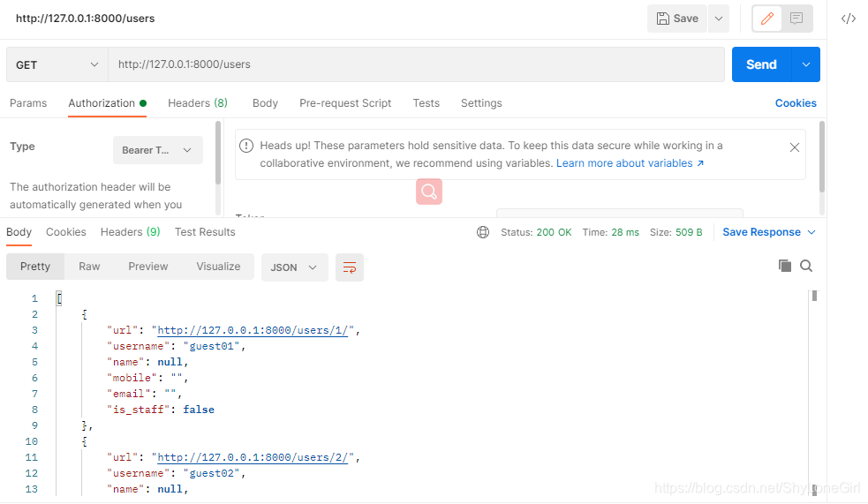The image size is (868, 504).
Task: Switch to the Params tab
Action: 28,103
